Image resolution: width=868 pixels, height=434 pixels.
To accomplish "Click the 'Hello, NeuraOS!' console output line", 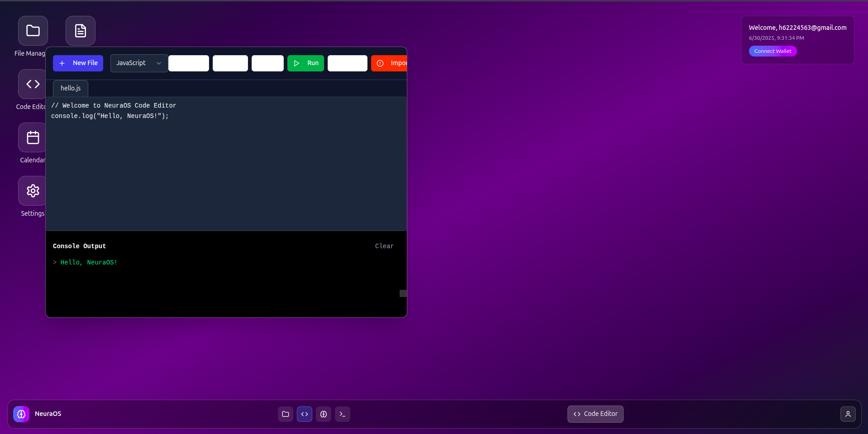I will (89, 263).
